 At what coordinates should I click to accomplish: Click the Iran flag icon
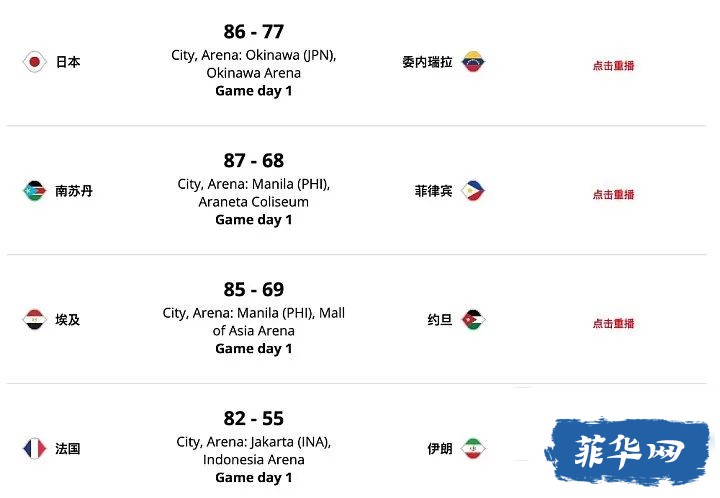tap(473, 448)
